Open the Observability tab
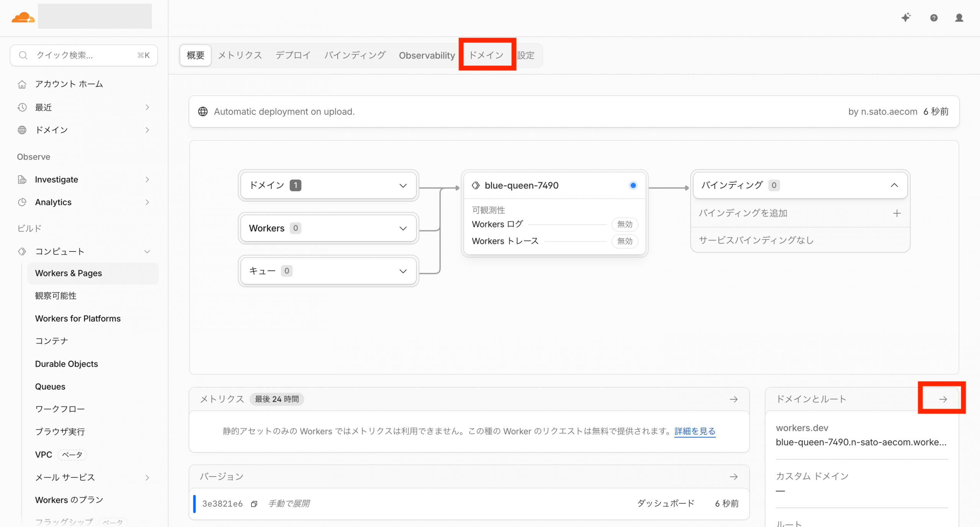Image resolution: width=980 pixels, height=527 pixels. 427,55
